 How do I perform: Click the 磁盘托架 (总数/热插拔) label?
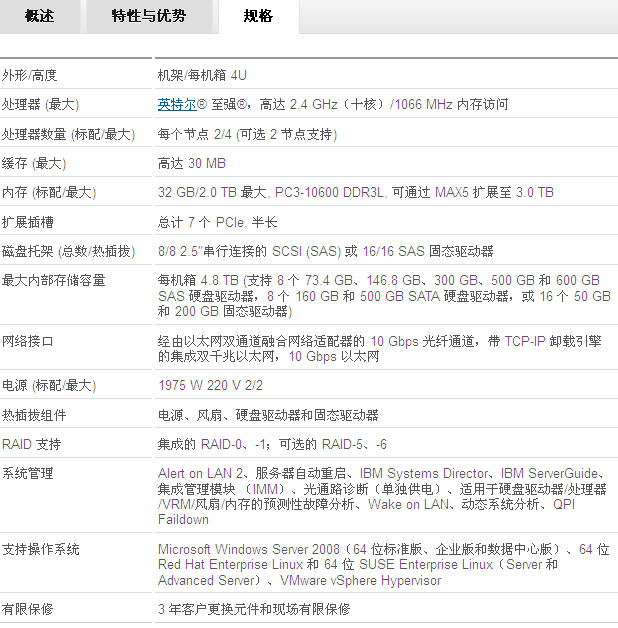[68, 251]
